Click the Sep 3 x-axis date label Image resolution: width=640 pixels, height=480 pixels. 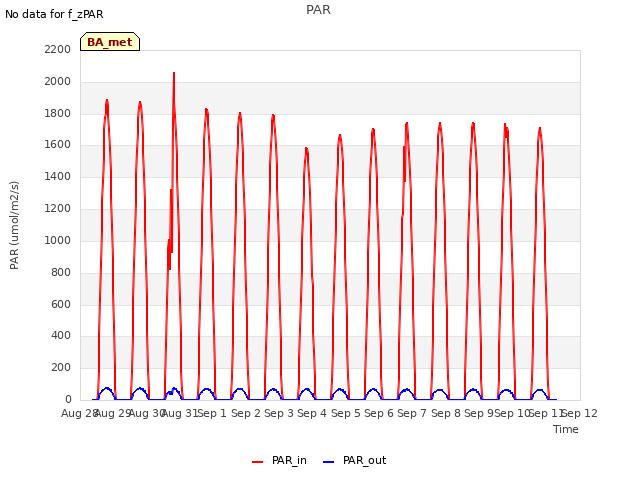coord(279,413)
